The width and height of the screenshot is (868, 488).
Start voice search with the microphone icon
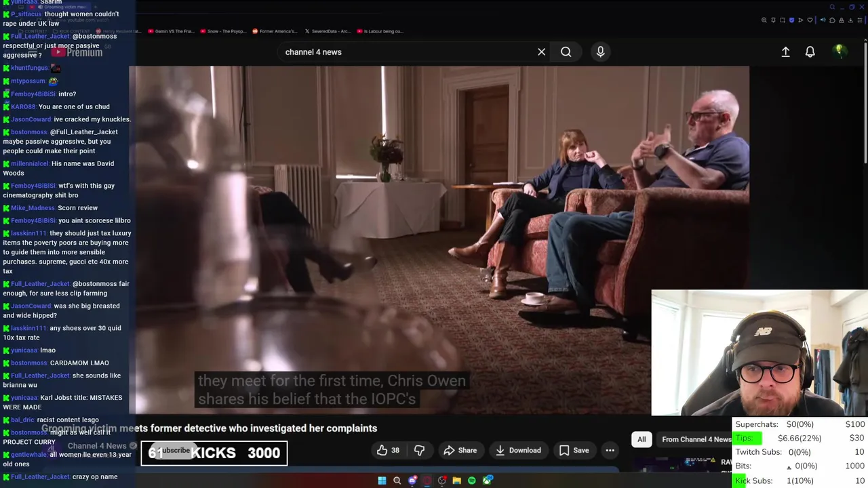pyautogui.click(x=600, y=52)
